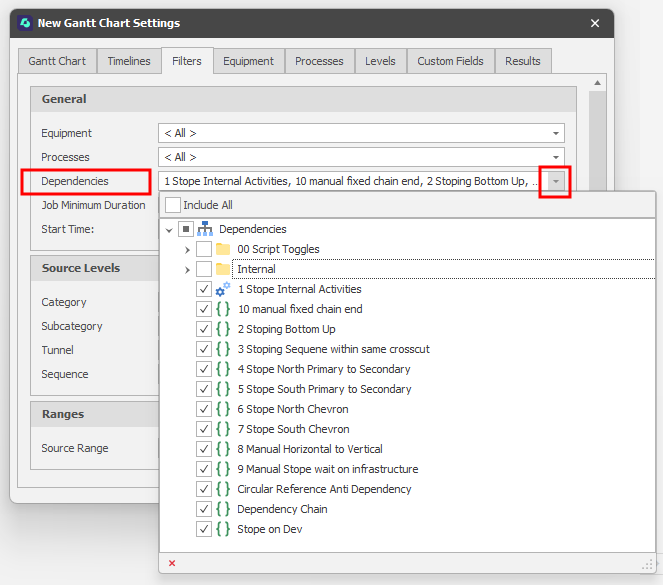
Task: Click the Ranges section header
Action: point(95,415)
